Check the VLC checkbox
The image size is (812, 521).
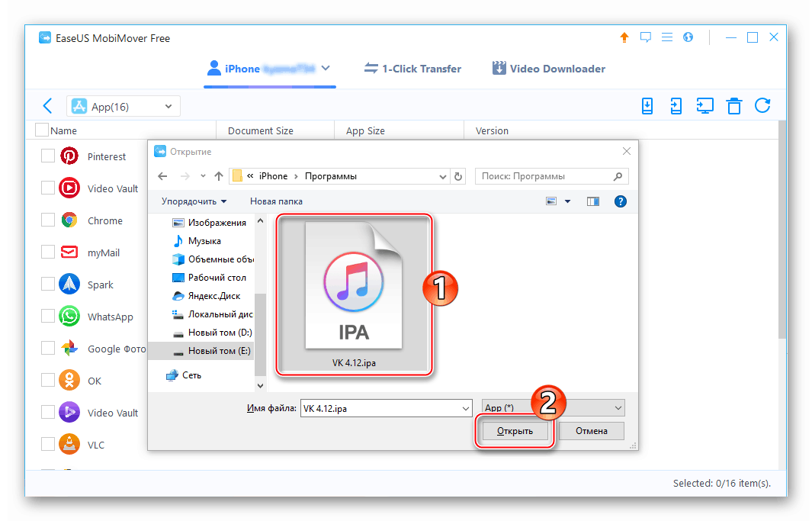click(x=47, y=445)
